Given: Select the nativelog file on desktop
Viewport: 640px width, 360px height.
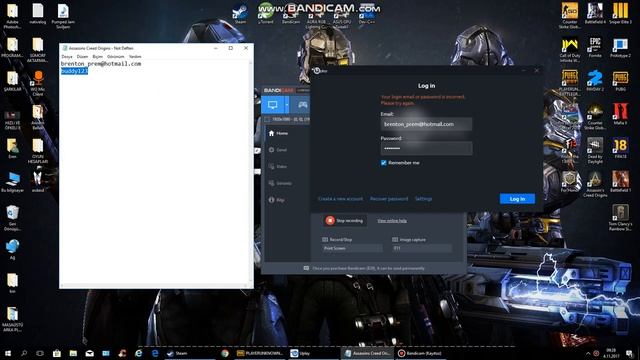Looking at the screenshot, I should (x=38, y=13).
